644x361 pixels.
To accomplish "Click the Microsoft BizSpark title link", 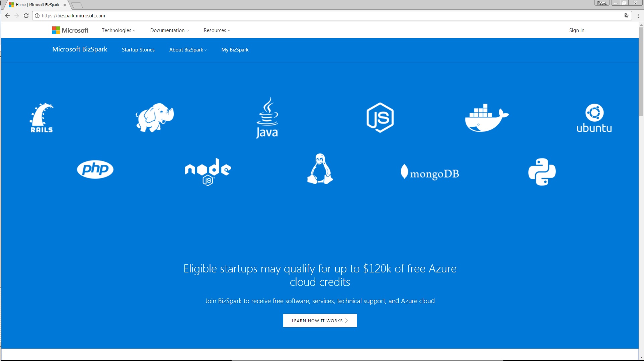I will 80,49.
